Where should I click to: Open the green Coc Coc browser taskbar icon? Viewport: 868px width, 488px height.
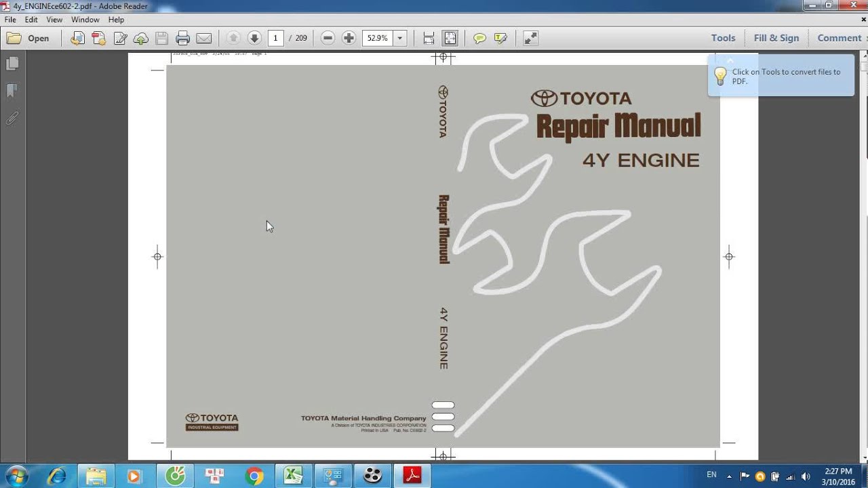(175, 476)
